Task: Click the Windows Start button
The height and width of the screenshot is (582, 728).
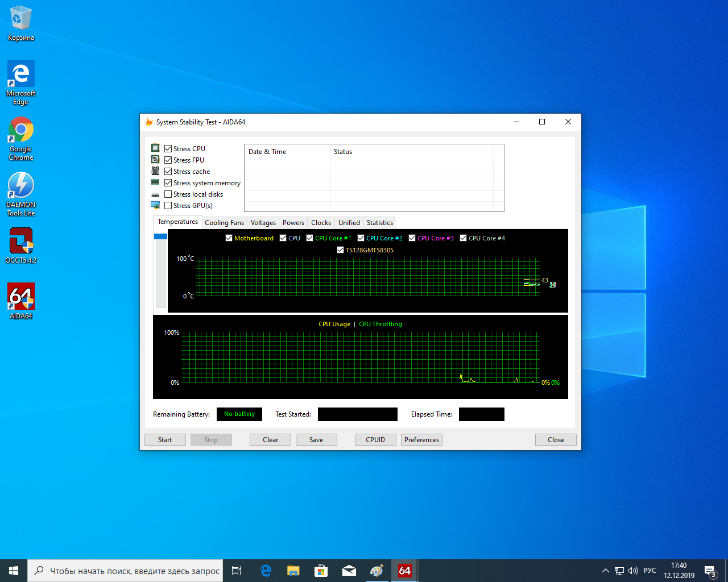Action: pos(14,571)
